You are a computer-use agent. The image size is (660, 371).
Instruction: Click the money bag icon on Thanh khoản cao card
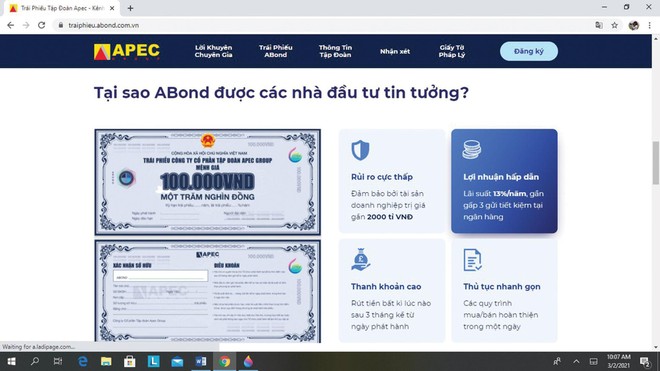point(361,259)
